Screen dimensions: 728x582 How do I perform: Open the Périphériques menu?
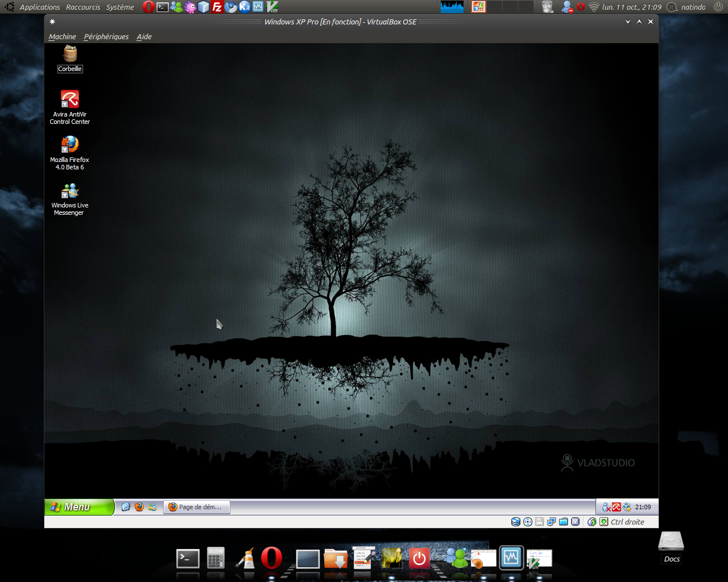pos(106,36)
